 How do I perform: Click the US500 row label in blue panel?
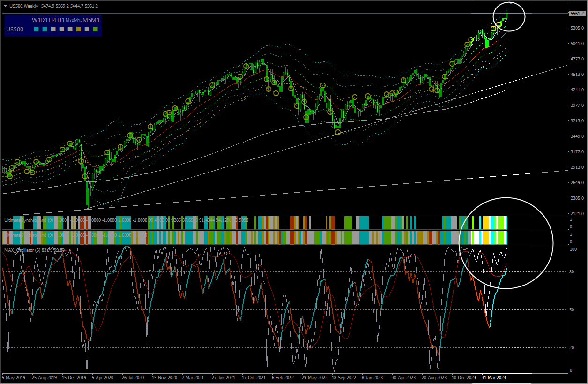pyautogui.click(x=15, y=30)
